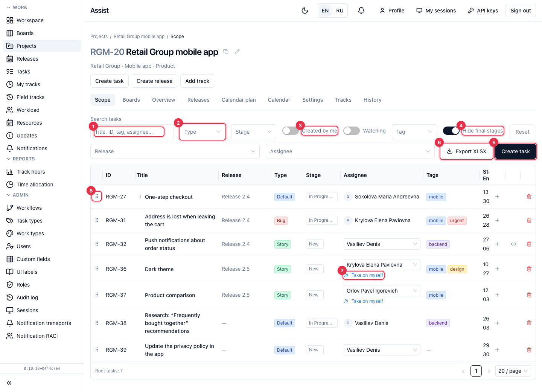Go to Time allocation report
The image size is (542, 392).
tap(42, 185)
